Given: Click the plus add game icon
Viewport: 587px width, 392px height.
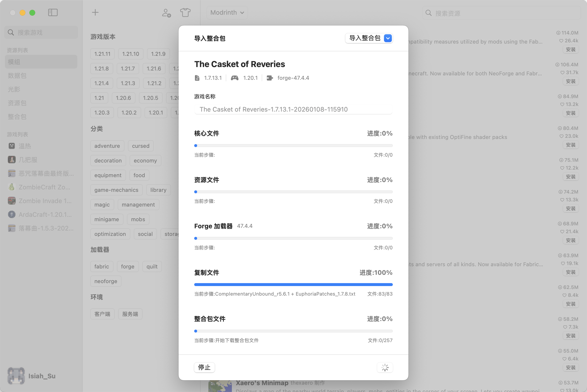Looking at the screenshot, I should (95, 12).
